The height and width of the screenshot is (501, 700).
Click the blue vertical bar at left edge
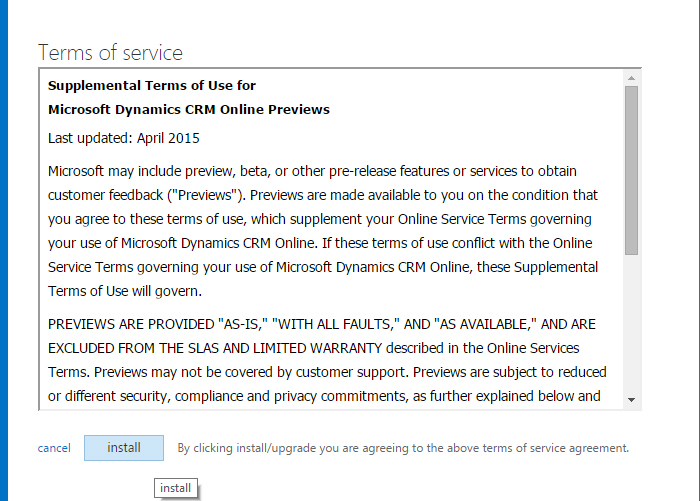click(3, 250)
